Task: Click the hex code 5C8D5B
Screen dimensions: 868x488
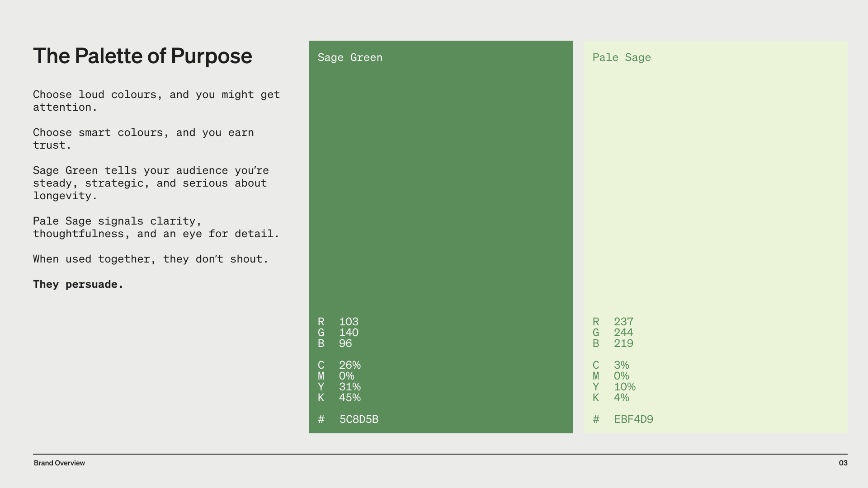Action: (359, 419)
